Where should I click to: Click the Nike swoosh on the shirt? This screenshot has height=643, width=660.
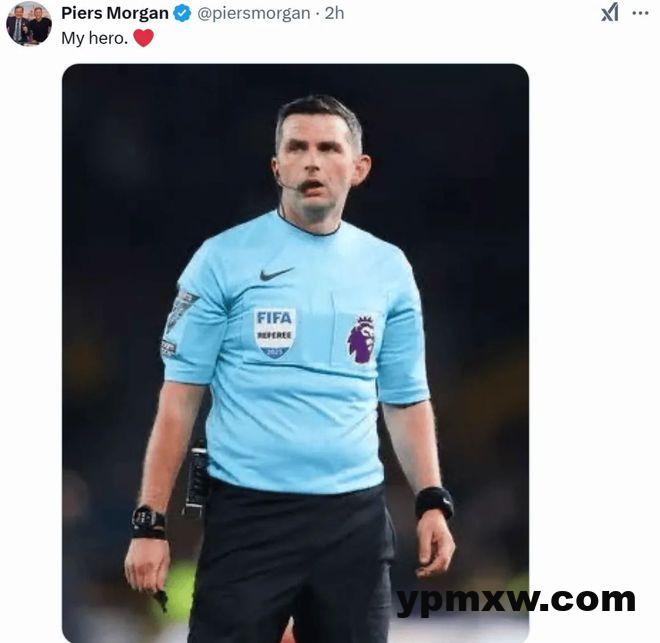[x=276, y=274]
